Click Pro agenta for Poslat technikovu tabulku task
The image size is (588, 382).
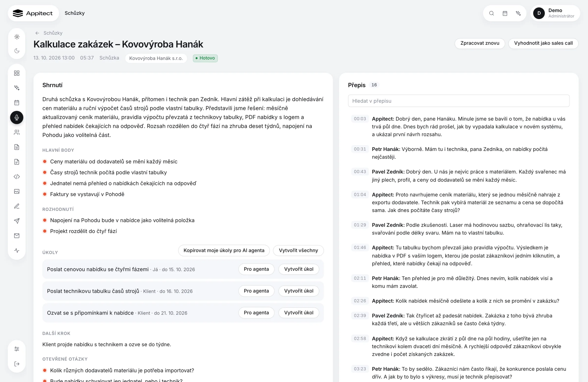[256, 291]
